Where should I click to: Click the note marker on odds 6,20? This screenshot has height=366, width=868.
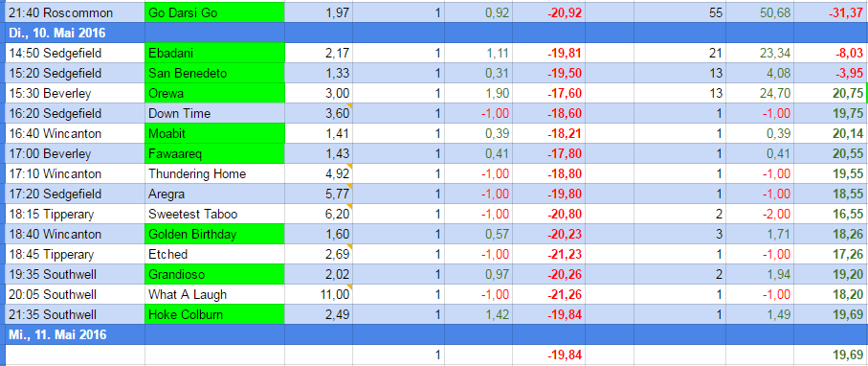click(350, 207)
